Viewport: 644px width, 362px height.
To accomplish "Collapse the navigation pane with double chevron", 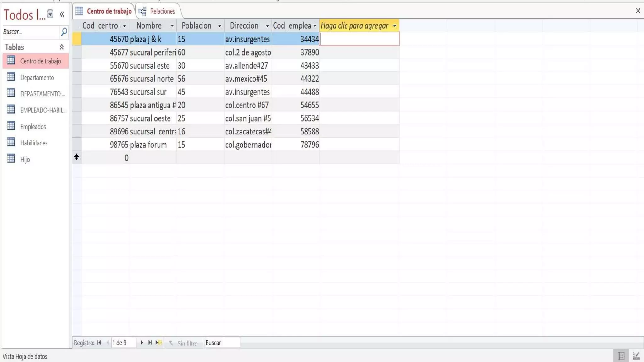I will tap(62, 14).
